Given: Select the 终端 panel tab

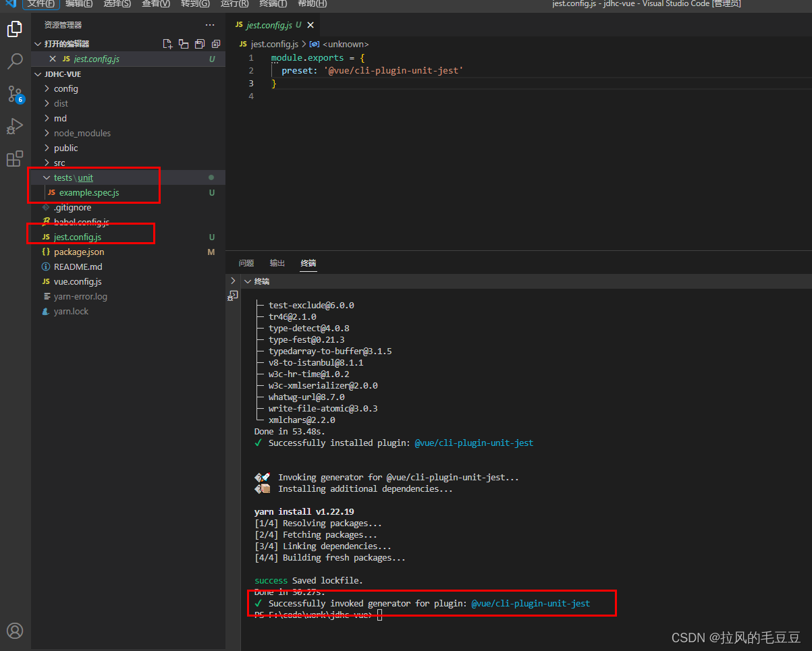Looking at the screenshot, I should (308, 263).
